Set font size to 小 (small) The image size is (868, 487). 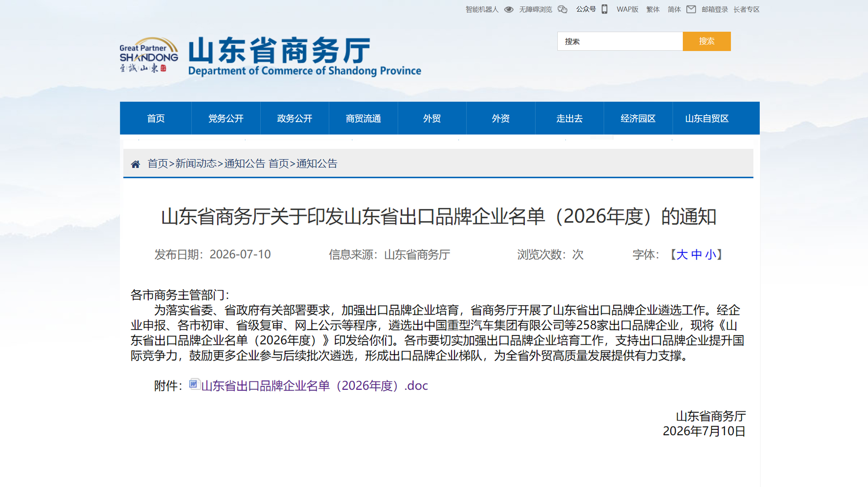[711, 254]
